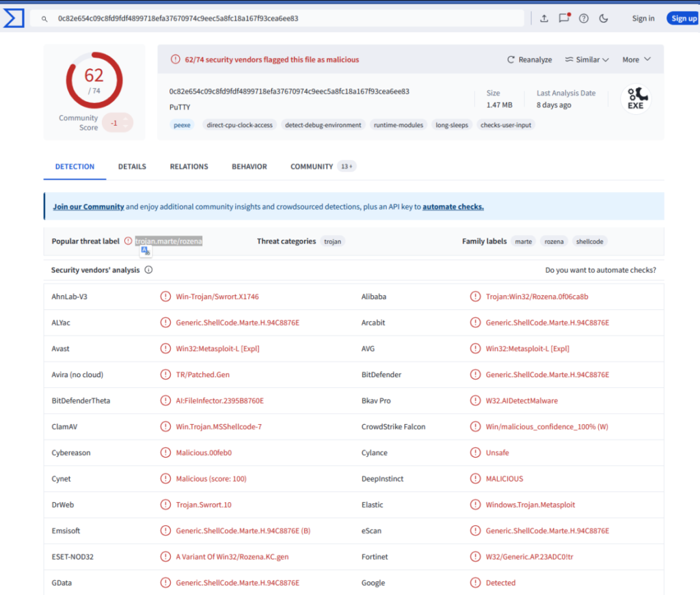Screen dimensions: 700x595
Task: Click the Sign in link
Action: click(643, 18)
